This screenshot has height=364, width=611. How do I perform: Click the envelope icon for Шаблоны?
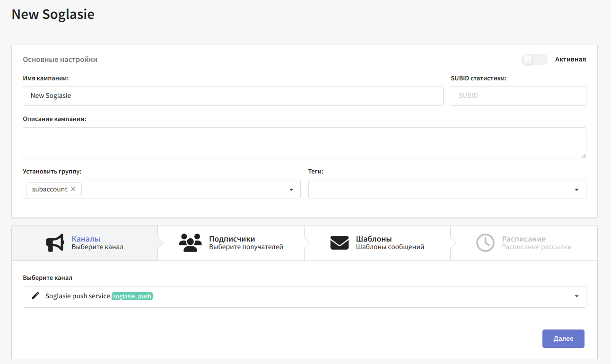click(x=340, y=243)
